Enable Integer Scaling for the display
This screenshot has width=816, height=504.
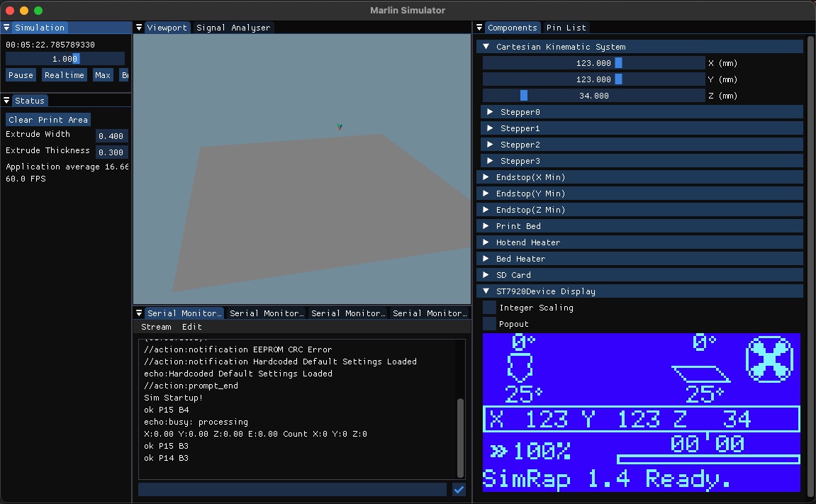(488, 308)
